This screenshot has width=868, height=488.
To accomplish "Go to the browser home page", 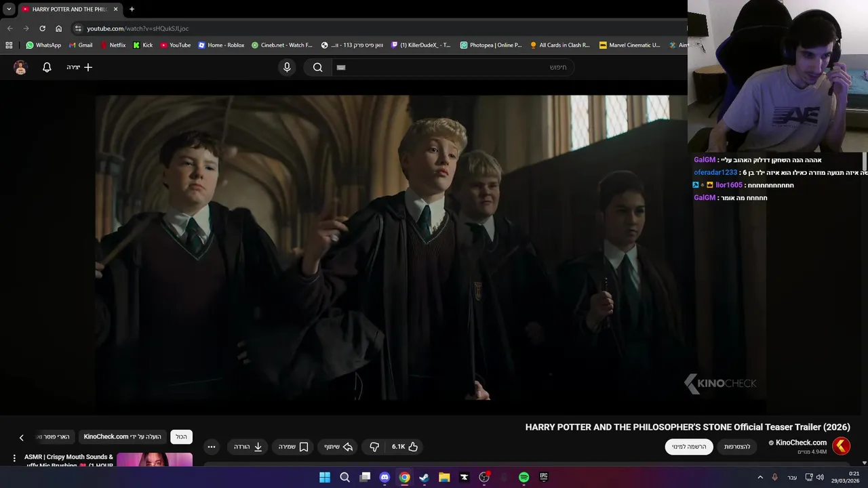I will (x=58, y=28).
